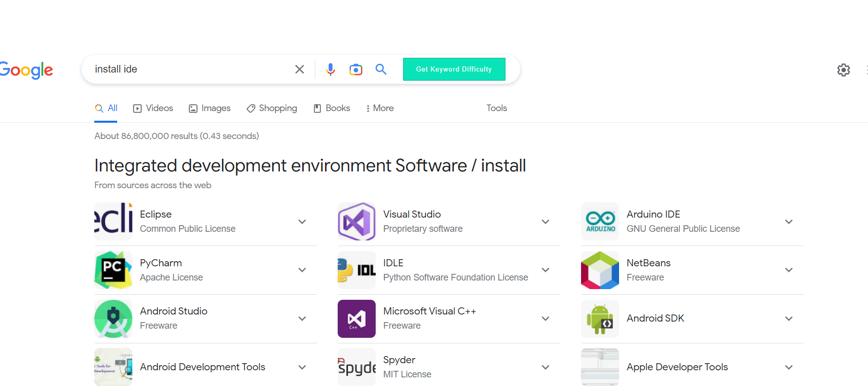This screenshot has height=386, width=868.
Task: Click the Python Software Foundation License text
Action: (x=456, y=277)
